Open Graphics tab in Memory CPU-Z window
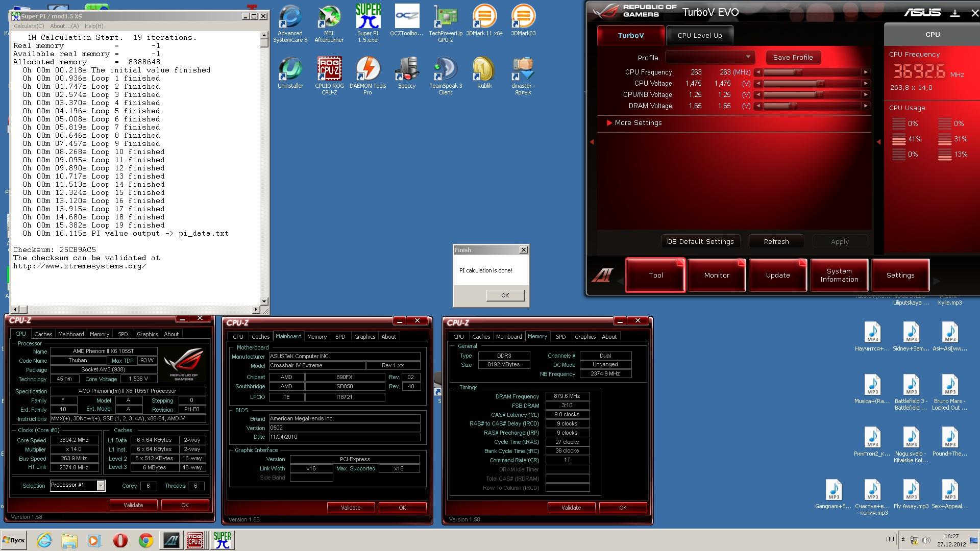The width and height of the screenshot is (980, 551). (x=585, y=337)
